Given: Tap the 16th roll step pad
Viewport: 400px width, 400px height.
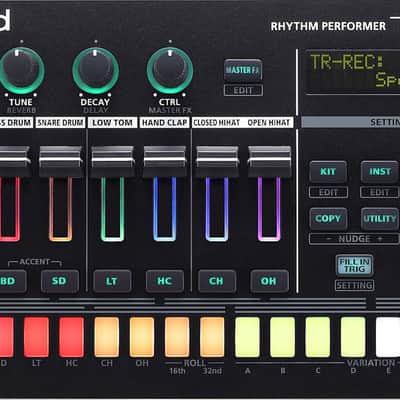Looking at the screenshot, I should pyautogui.click(x=177, y=337).
